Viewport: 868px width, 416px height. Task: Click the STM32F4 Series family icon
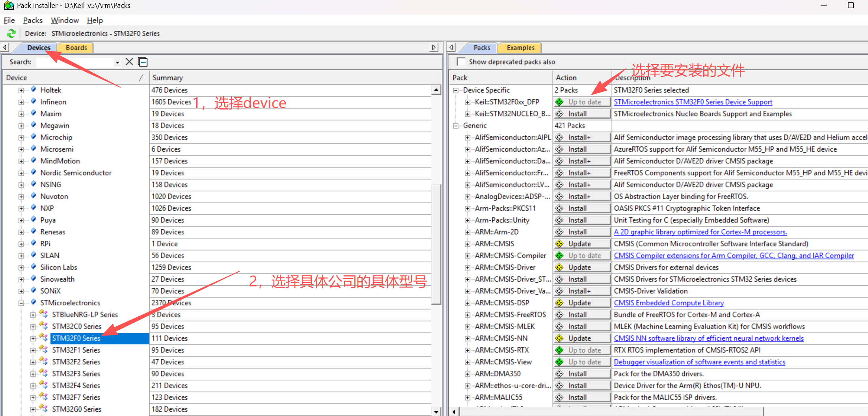pyautogui.click(x=44, y=385)
